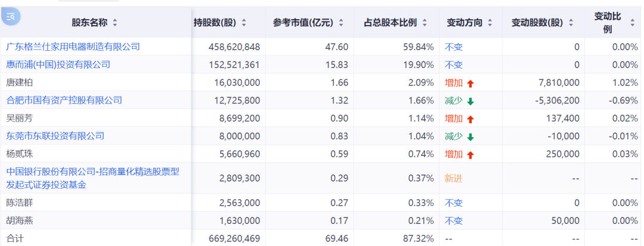Screen dimensions: 644x246
Task: Sort by 变动比例 column arrows
Action: click(x=632, y=23)
